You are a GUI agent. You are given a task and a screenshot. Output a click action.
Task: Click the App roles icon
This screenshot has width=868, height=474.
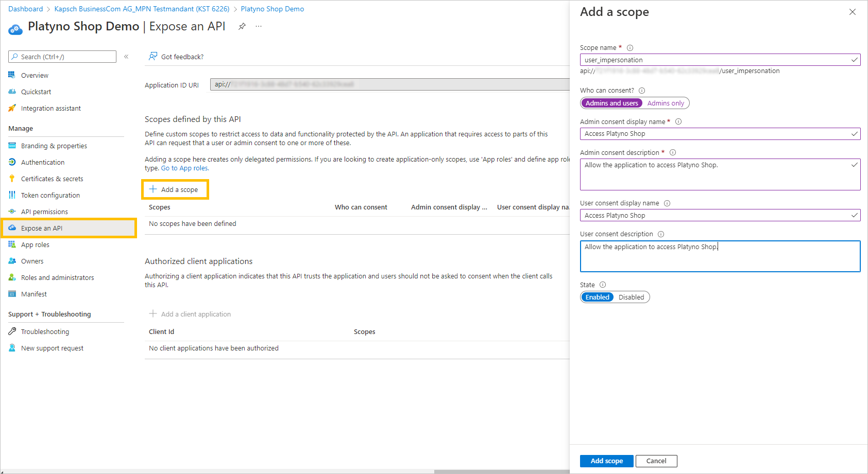point(12,244)
